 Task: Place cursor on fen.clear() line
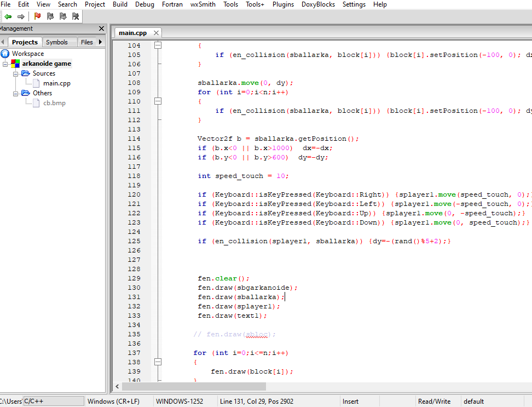click(x=223, y=278)
